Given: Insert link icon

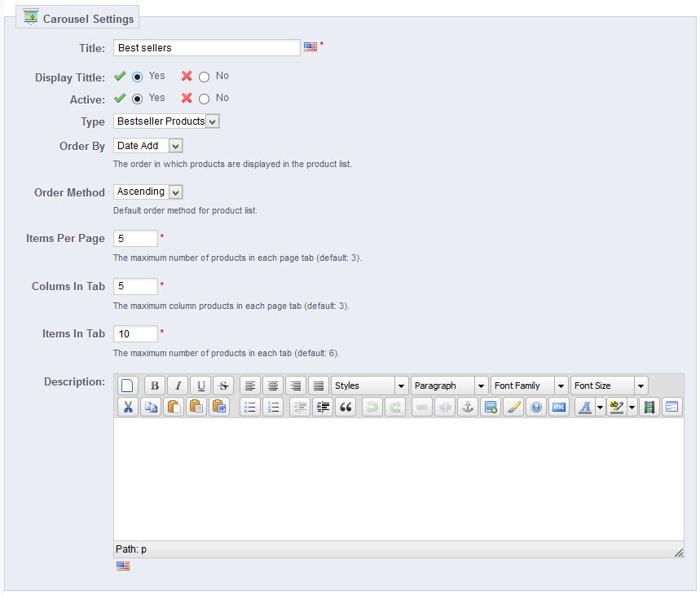Looking at the screenshot, I should tap(422, 407).
